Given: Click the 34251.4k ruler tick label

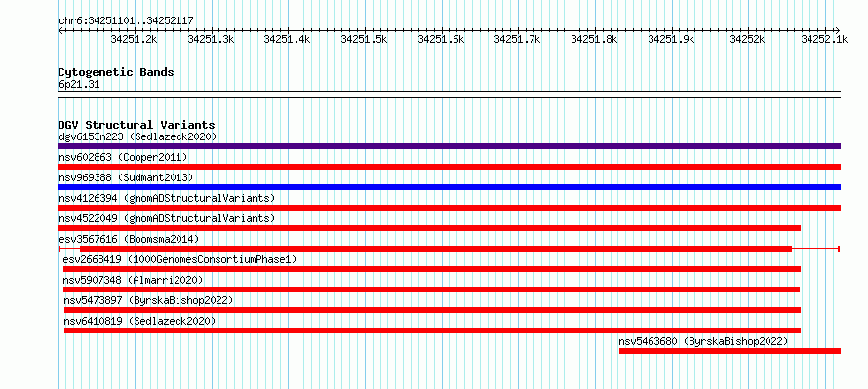Looking at the screenshot, I should coord(288,39).
